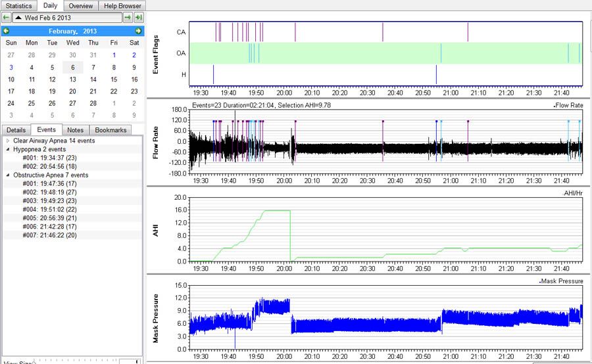Click February, 2013 month header
The image size is (592, 364).
point(72,31)
